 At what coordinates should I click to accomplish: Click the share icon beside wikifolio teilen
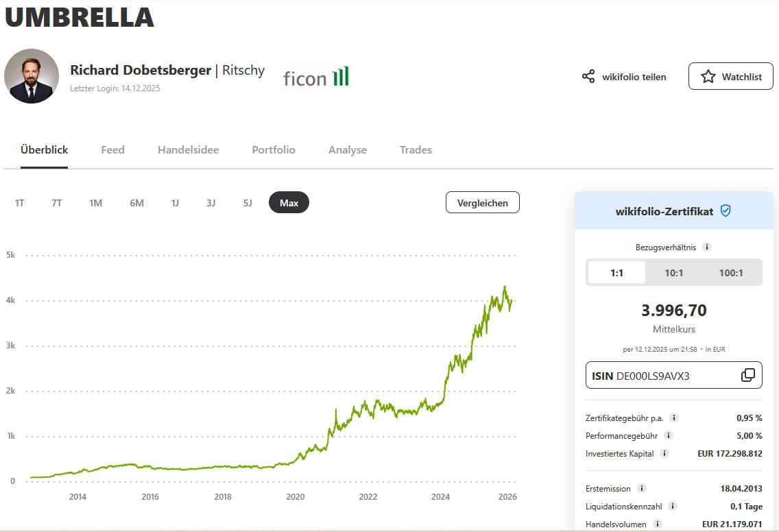(588, 76)
